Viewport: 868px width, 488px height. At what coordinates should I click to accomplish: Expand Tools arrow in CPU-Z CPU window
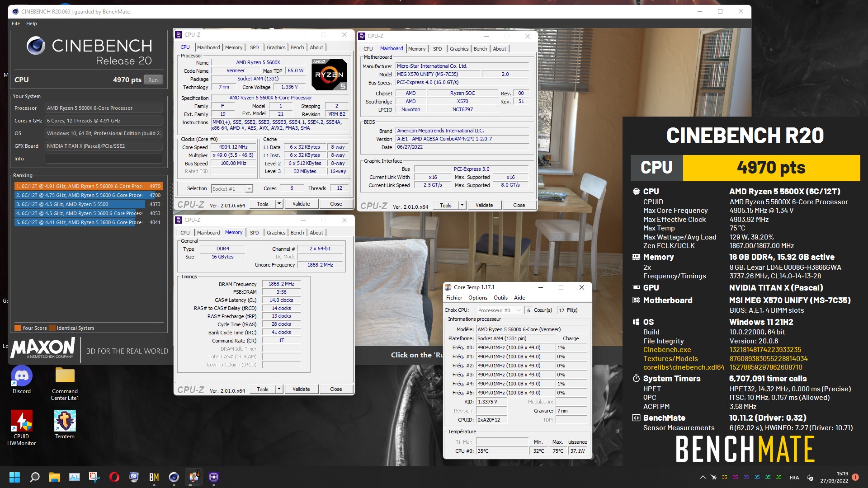click(x=279, y=204)
